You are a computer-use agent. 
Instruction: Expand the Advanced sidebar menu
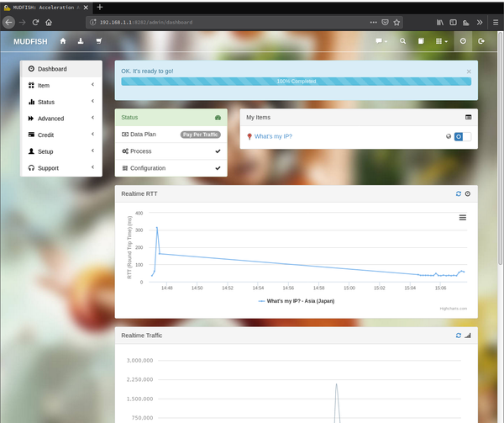coord(60,119)
